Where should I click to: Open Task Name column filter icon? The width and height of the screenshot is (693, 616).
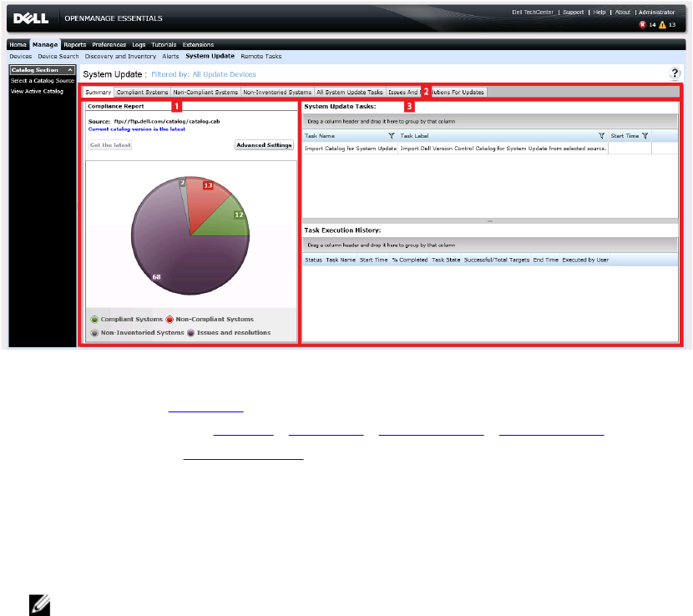tap(391, 136)
